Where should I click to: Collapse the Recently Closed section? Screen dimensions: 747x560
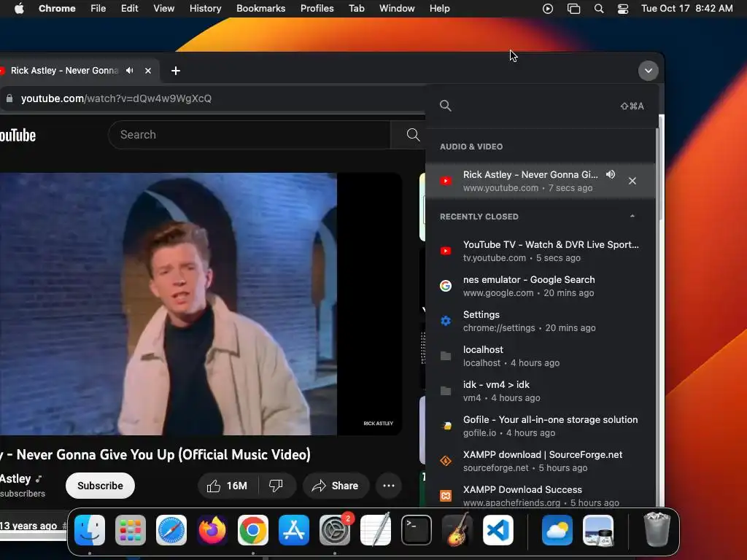(632, 216)
